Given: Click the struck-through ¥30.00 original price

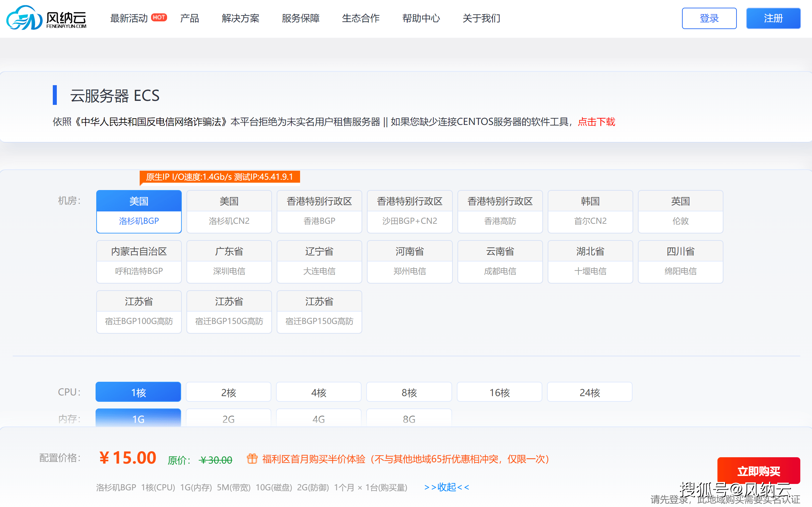Looking at the screenshot, I should (x=216, y=460).
